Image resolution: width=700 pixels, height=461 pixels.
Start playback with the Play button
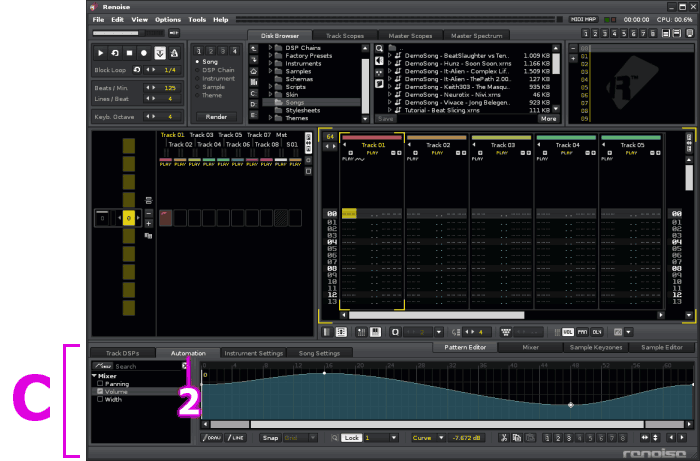[100, 53]
